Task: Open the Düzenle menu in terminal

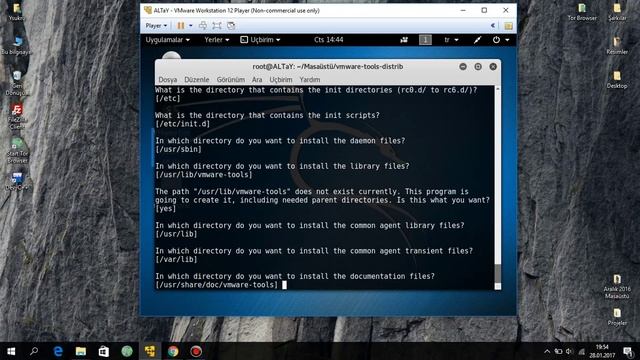Action: coord(197,80)
